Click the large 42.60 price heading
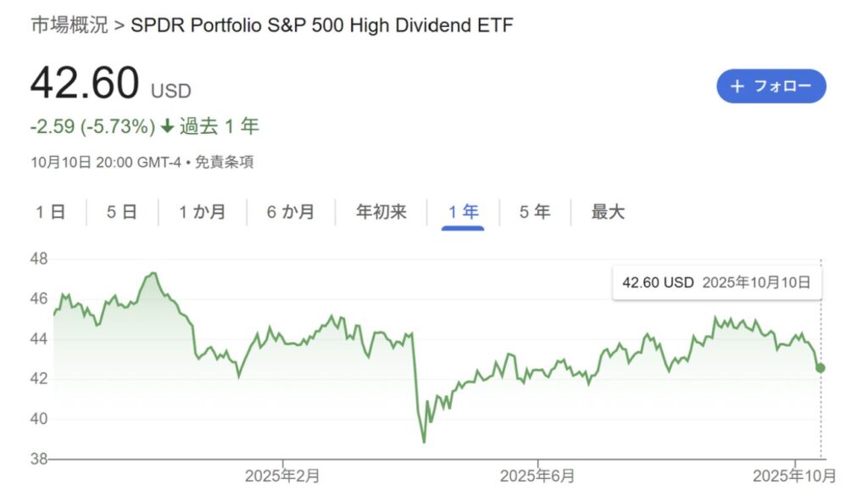Image resolution: width=868 pixels, height=502 pixels. coord(85,84)
